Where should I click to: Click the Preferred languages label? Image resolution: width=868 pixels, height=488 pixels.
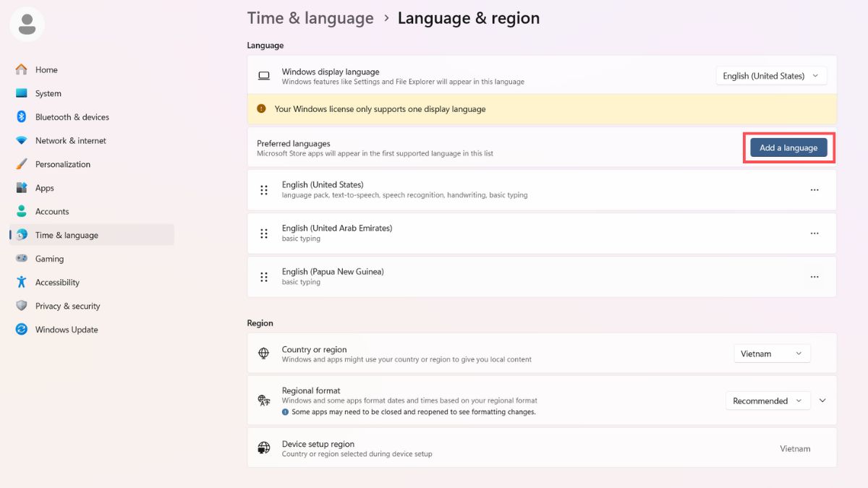click(294, 143)
